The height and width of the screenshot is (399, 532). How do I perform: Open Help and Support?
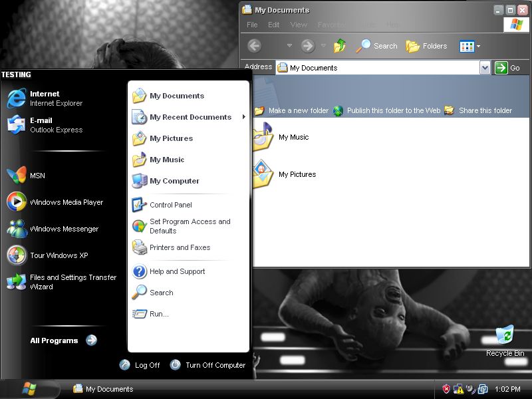169,271
